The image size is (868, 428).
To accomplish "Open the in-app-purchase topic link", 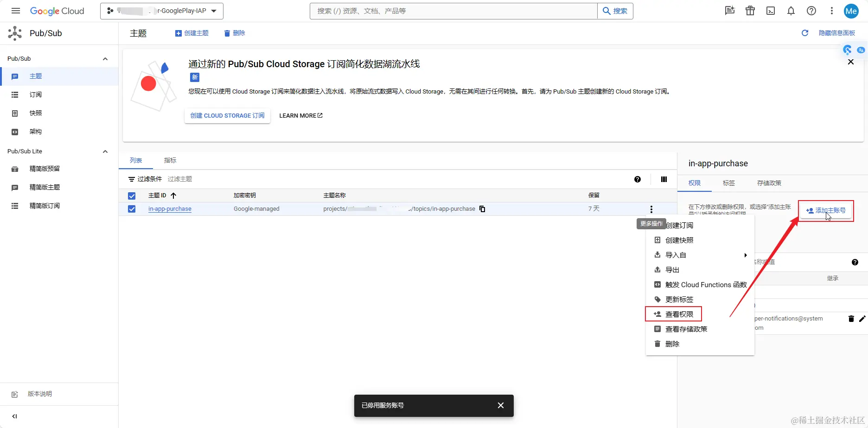I will (170, 209).
